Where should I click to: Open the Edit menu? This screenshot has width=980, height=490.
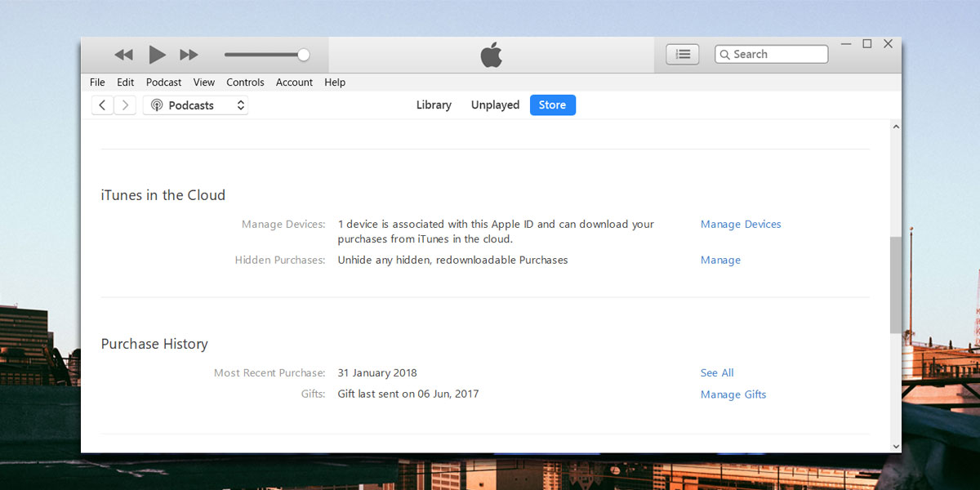click(125, 82)
